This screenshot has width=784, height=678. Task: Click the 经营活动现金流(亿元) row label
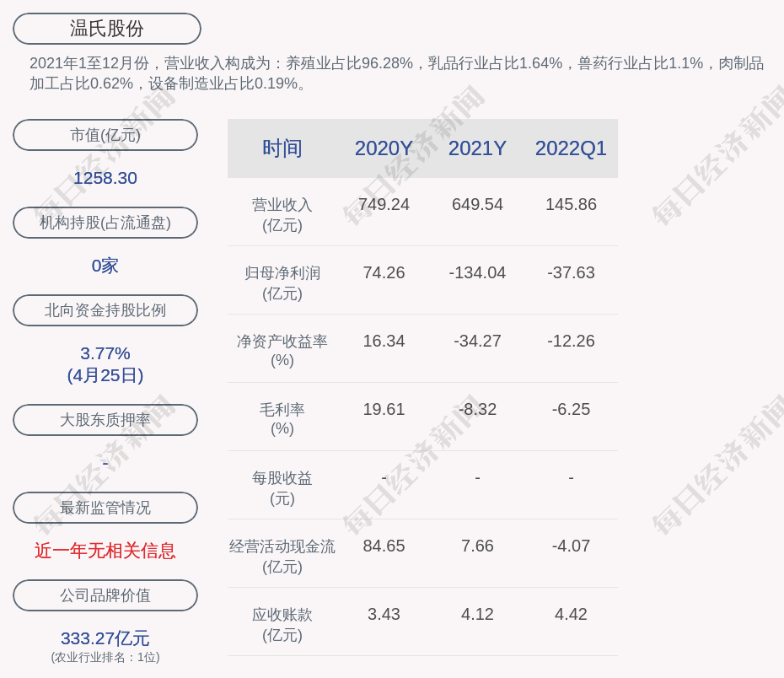pyautogui.click(x=282, y=556)
